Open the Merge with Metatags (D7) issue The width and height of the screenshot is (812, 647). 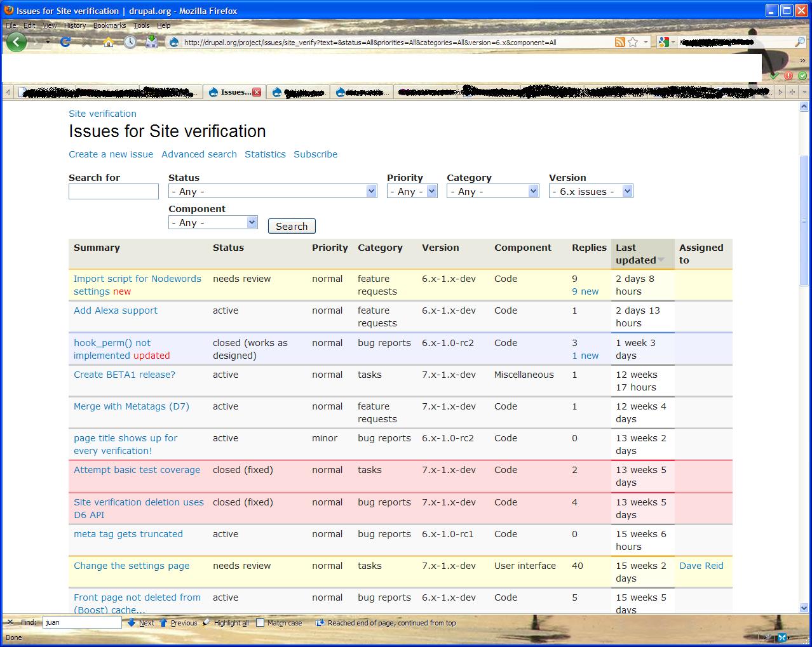pyautogui.click(x=132, y=406)
